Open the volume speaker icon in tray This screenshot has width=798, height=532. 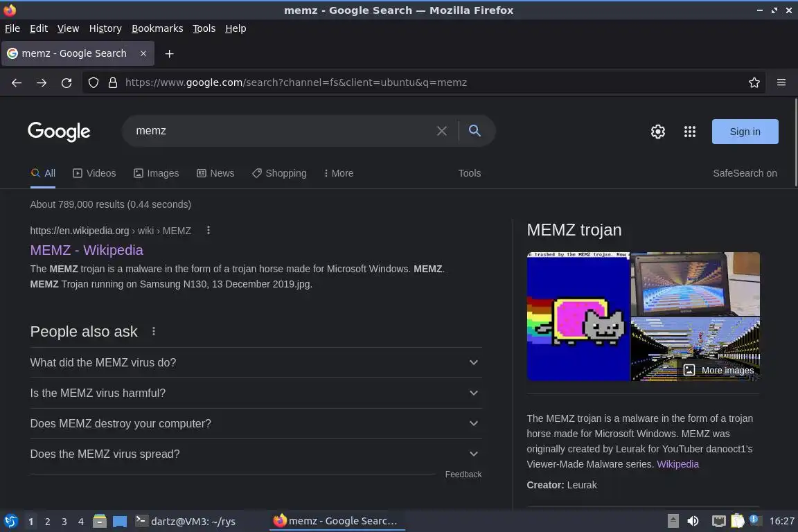[x=693, y=521]
